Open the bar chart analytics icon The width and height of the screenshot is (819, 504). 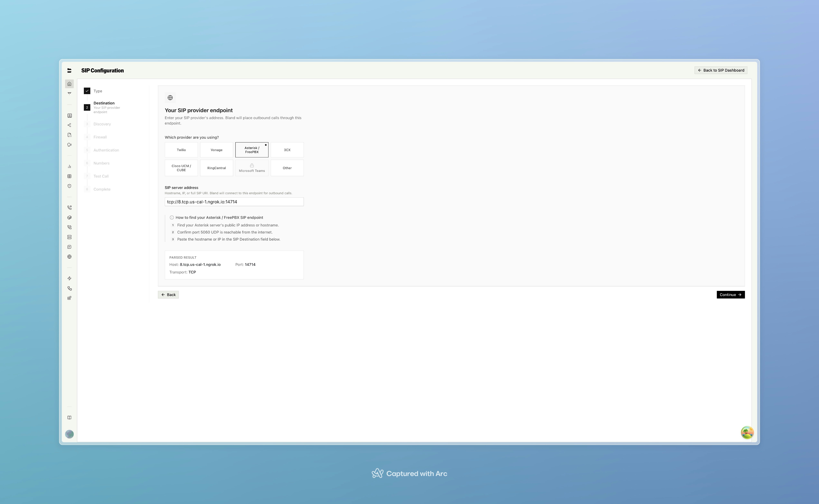pyautogui.click(x=69, y=166)
